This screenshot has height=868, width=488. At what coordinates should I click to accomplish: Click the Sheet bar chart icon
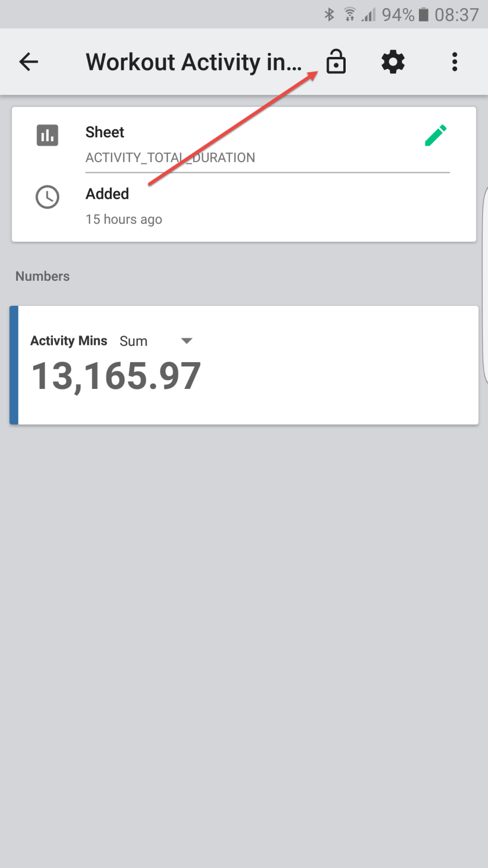pos(47,135)
